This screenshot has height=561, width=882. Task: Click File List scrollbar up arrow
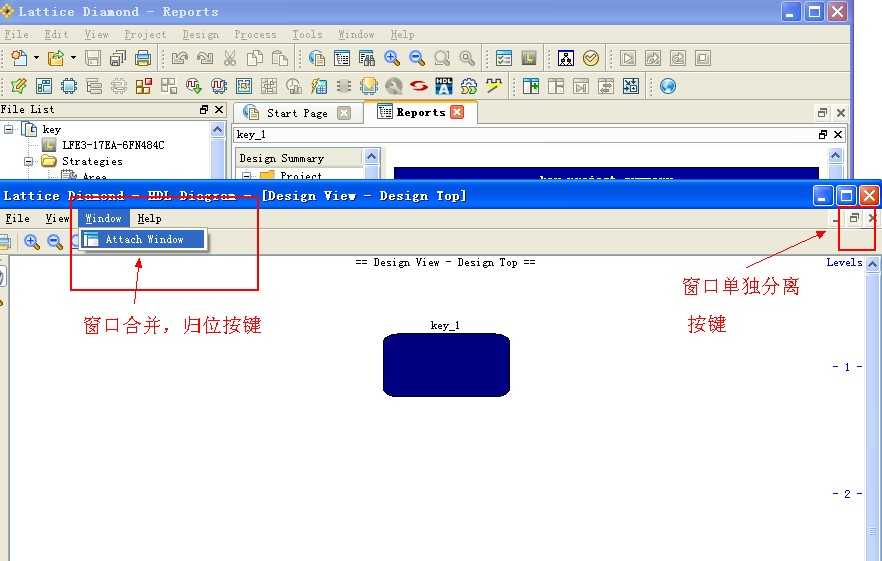click(x=218, y=130)
